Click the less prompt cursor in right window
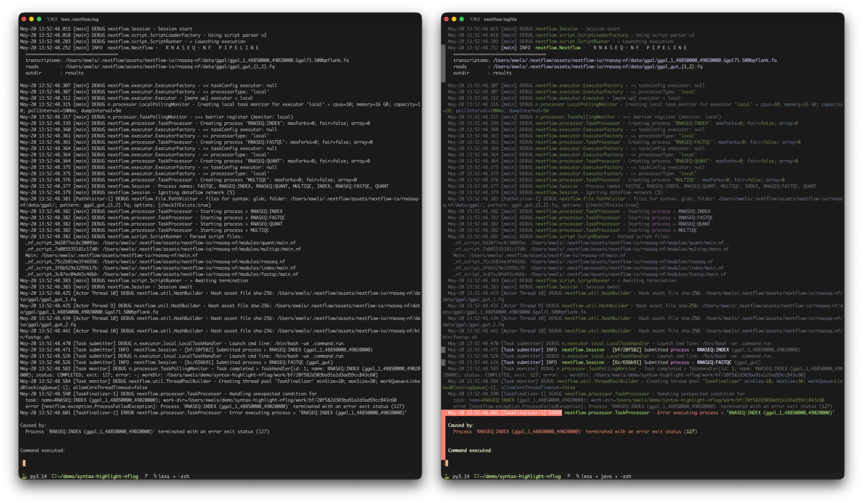Viewport: 863px width, 504px height. 446,463
